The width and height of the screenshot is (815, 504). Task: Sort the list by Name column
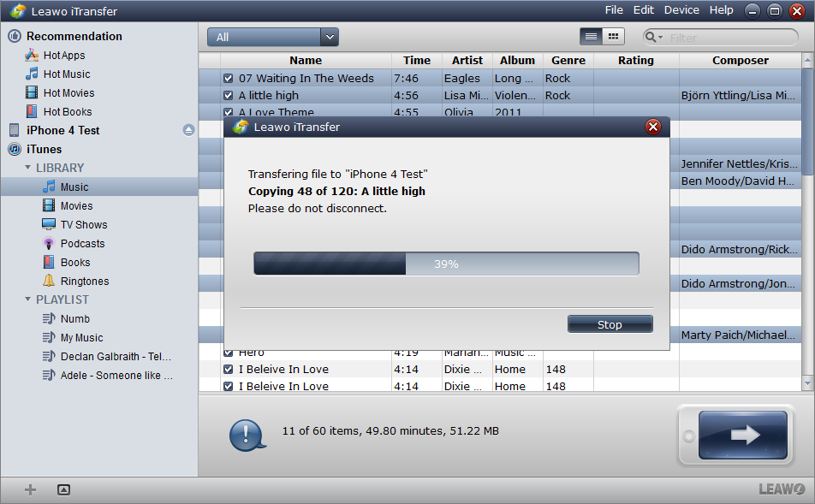[x=306, y=60]
